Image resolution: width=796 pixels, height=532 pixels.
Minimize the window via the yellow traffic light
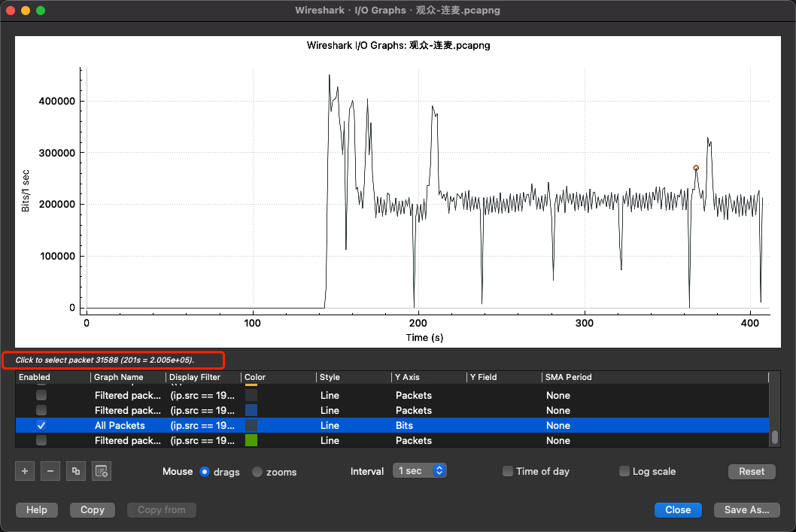26,10
